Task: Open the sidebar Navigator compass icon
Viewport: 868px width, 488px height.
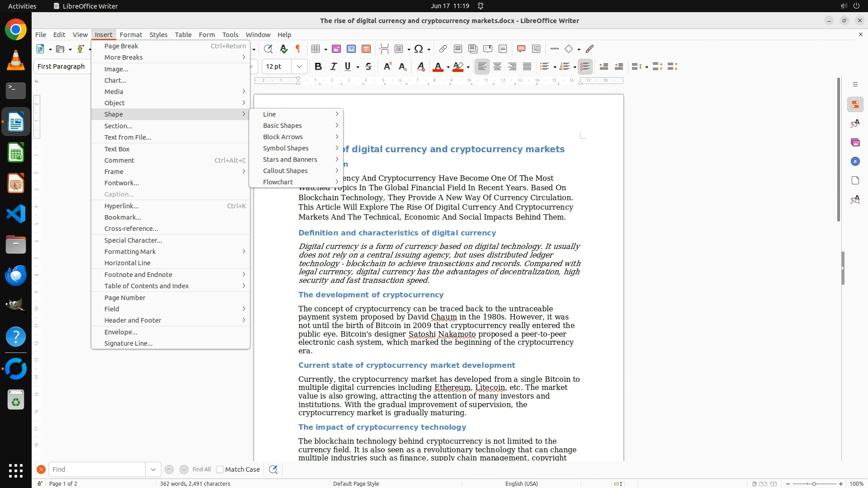Action: coord(855,161)
